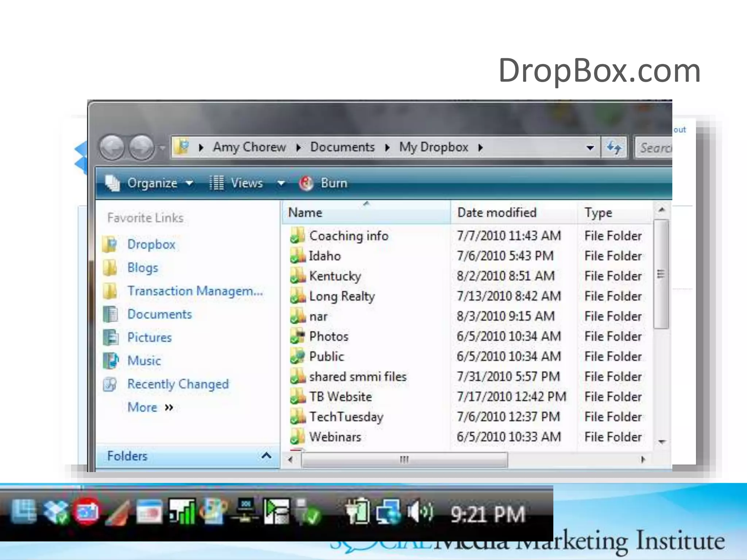747x560 pixels.
Task: Click the scroll down arrow of file list
Action: (661, 442)
